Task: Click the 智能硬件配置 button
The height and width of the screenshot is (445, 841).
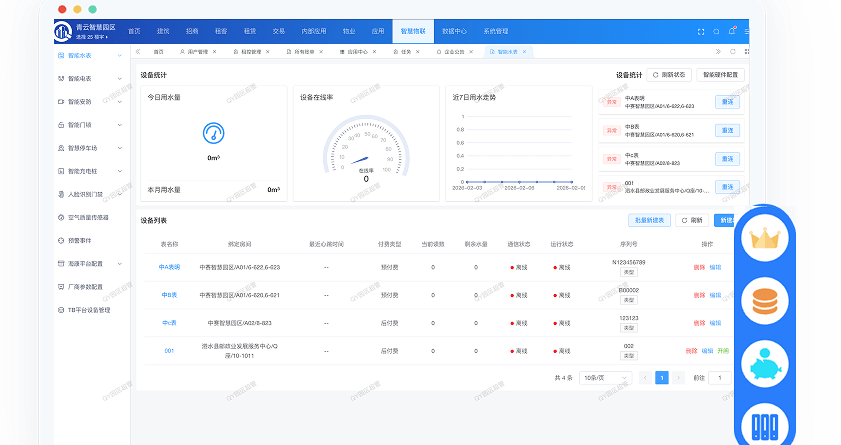Action: click(x=720, y=75)
